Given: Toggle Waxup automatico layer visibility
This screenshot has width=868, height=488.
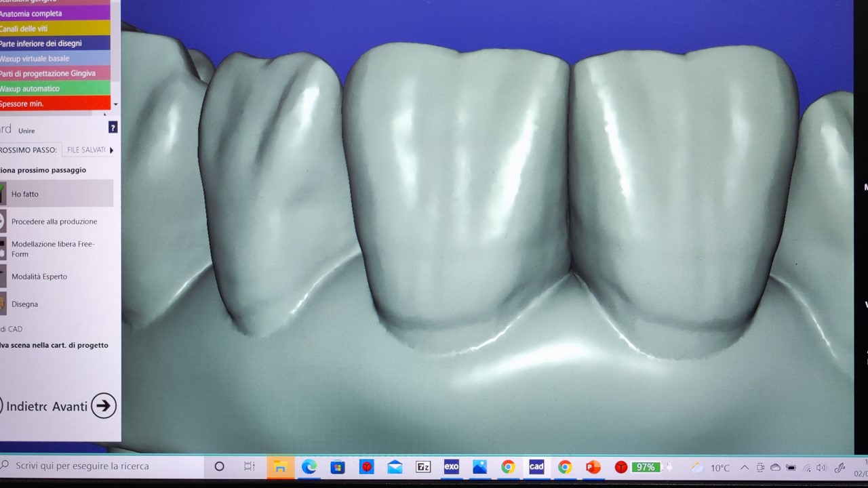Looking at the screenshot, I should tap(54, 89).
